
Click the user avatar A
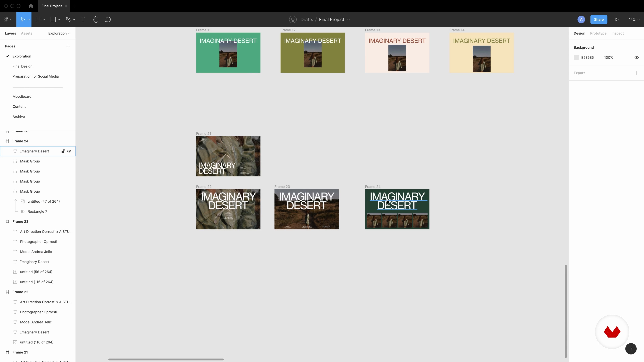click(581, 19)
